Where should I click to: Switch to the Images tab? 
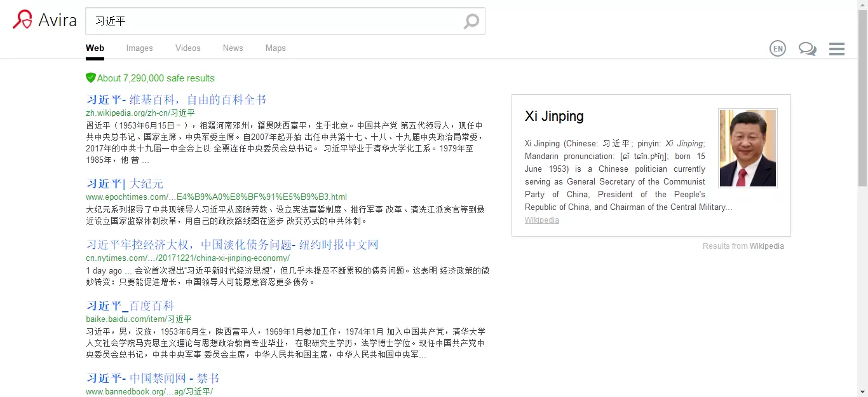click(139, 48)
